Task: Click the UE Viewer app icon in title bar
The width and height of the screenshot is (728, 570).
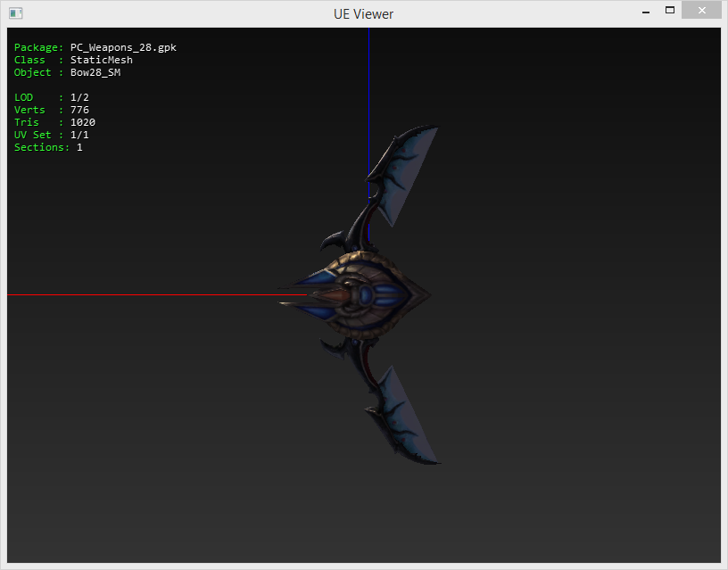Action: pyautogui.click(x=16, y=13)
